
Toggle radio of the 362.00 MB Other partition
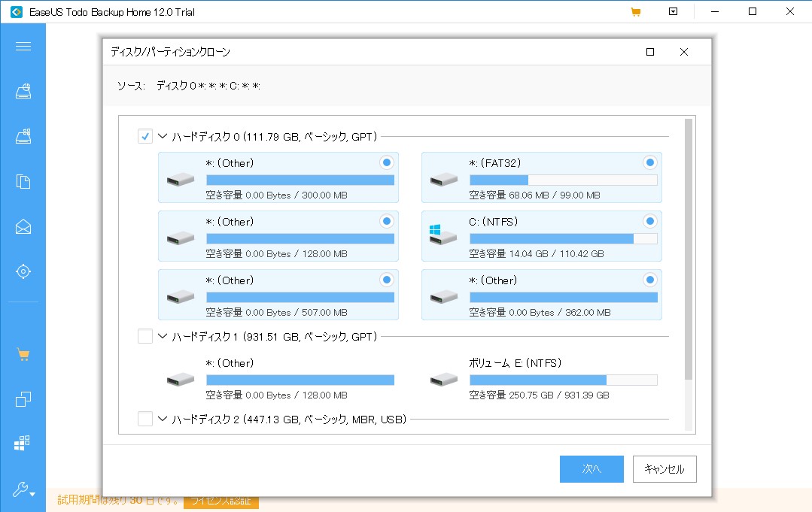tap(650, 280)
